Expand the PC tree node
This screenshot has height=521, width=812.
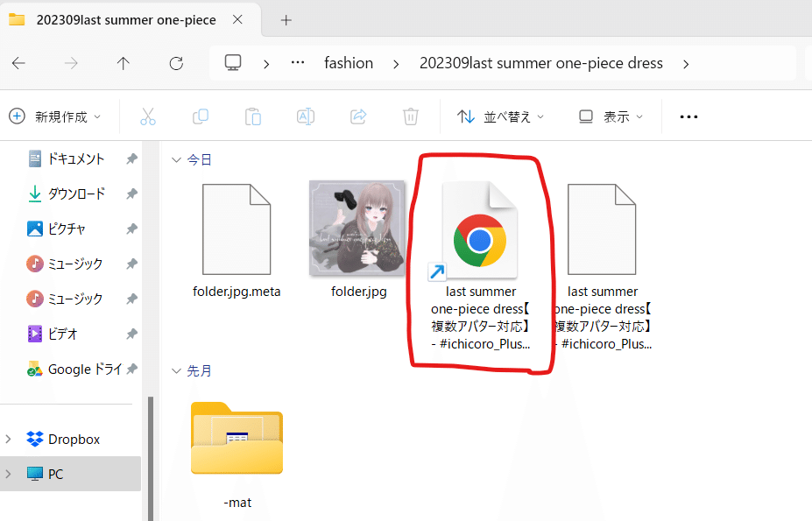tap(8, 474)
